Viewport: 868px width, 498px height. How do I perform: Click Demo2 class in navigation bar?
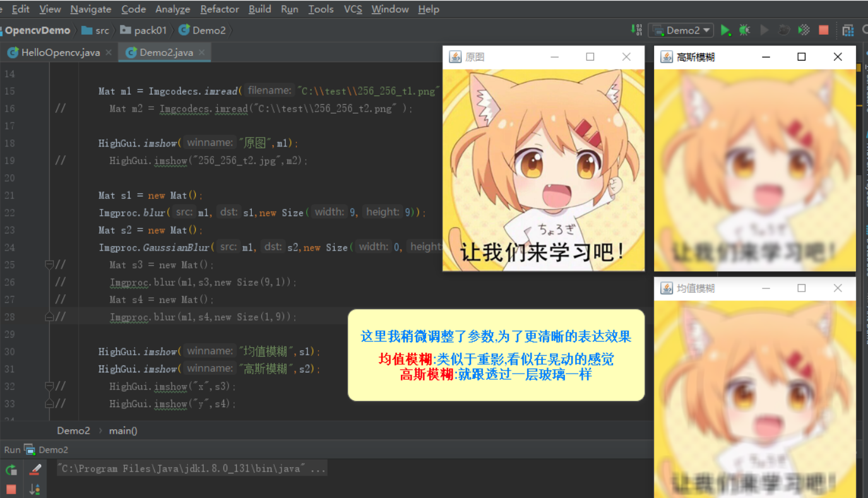click(203, 30)
